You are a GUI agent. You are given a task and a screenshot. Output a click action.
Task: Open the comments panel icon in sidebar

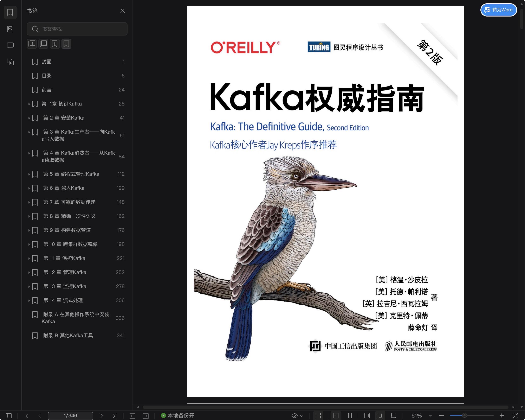click(10, 45)
